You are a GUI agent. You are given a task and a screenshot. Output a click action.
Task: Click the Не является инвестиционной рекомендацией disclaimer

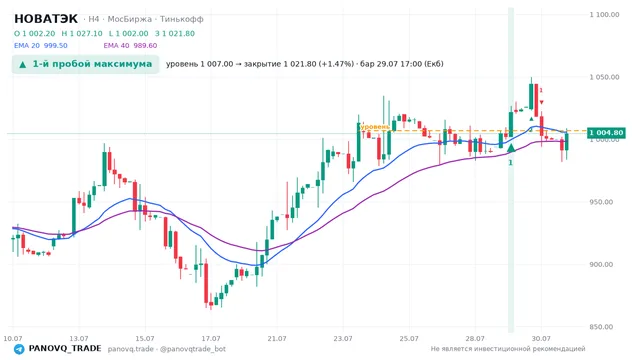pos(508,349)
